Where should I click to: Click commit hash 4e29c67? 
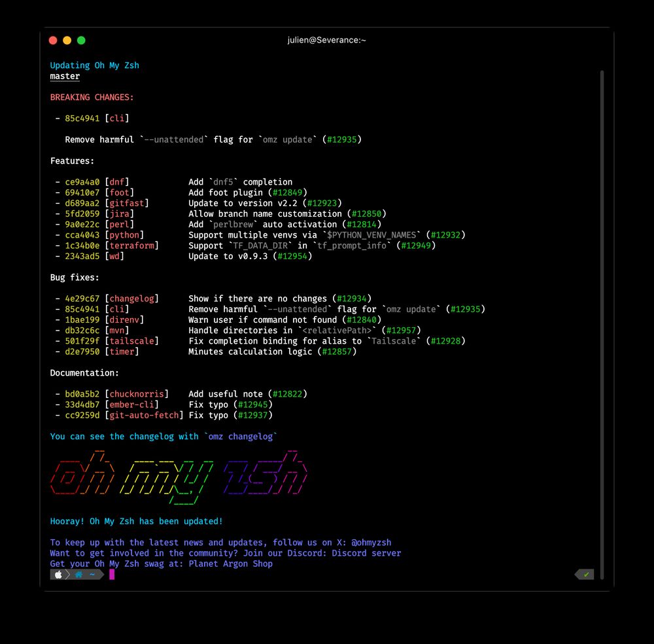point(82,299)
